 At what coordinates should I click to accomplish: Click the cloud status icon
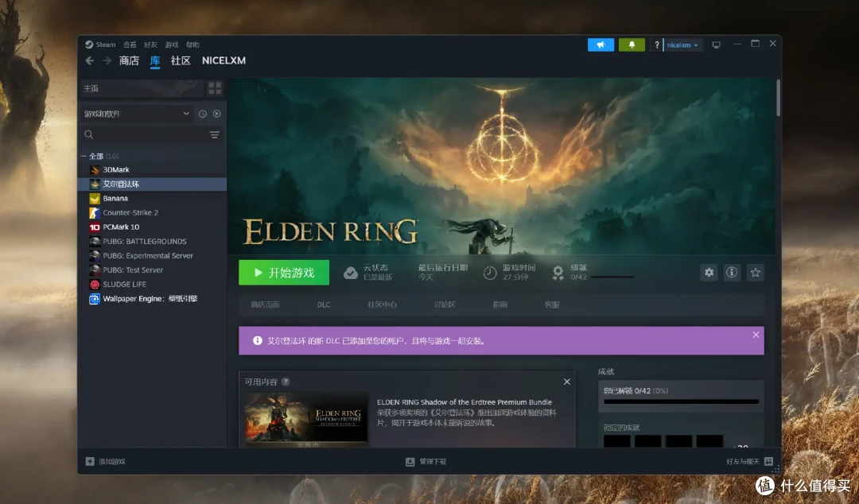[351, 272]
